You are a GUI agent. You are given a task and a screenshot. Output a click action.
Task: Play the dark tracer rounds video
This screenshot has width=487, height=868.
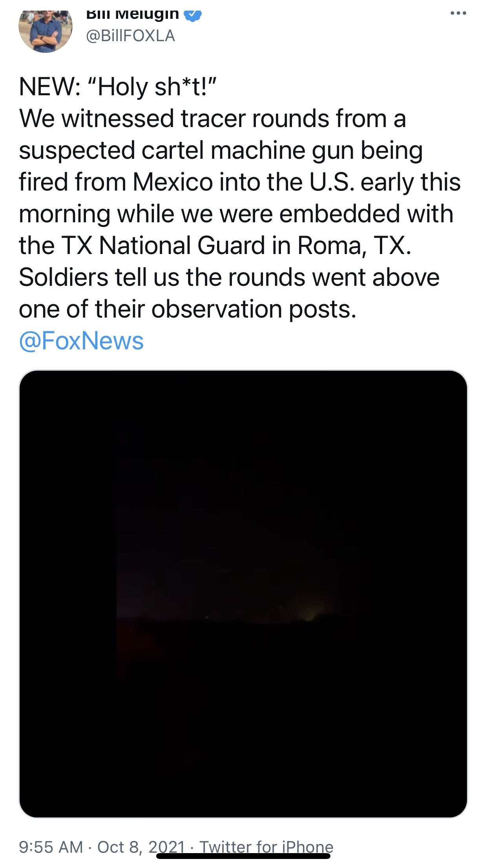(x=243, y=594)
